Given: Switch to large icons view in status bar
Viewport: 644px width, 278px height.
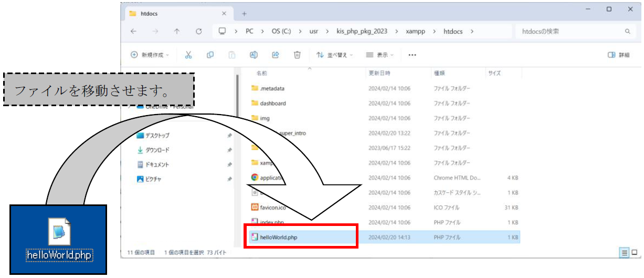Looking at the screenshot, I should click(x=635, y=253).
